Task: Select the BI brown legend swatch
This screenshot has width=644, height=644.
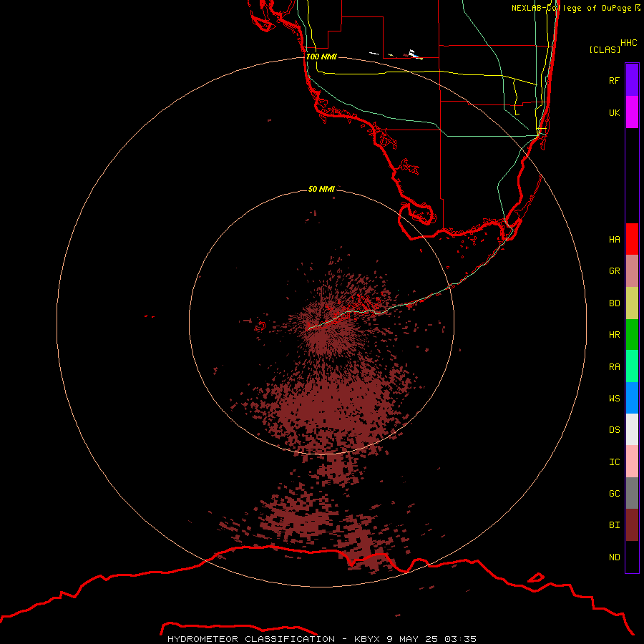Action: pos(632,525)
